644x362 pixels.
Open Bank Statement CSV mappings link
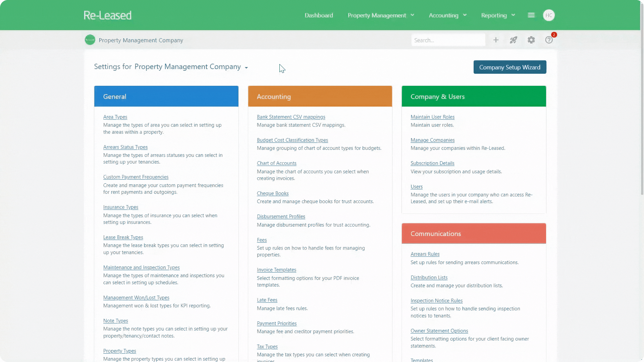click(x=291, y=117)
